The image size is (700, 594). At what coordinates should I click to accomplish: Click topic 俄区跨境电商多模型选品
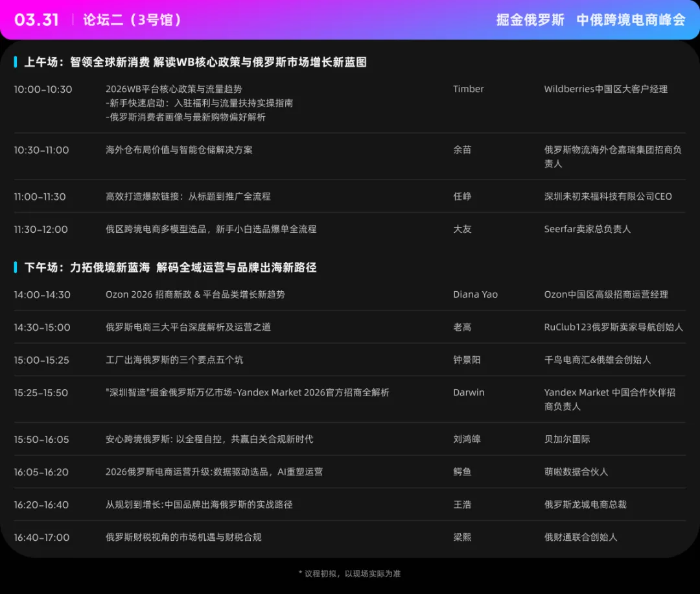coord(211,229)
